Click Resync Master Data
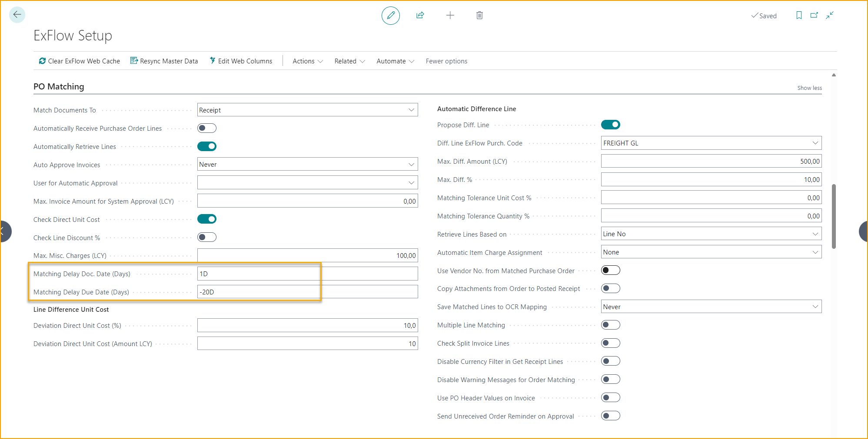Image resolution: width=868 pixels, height=439 pixels. 164,61
